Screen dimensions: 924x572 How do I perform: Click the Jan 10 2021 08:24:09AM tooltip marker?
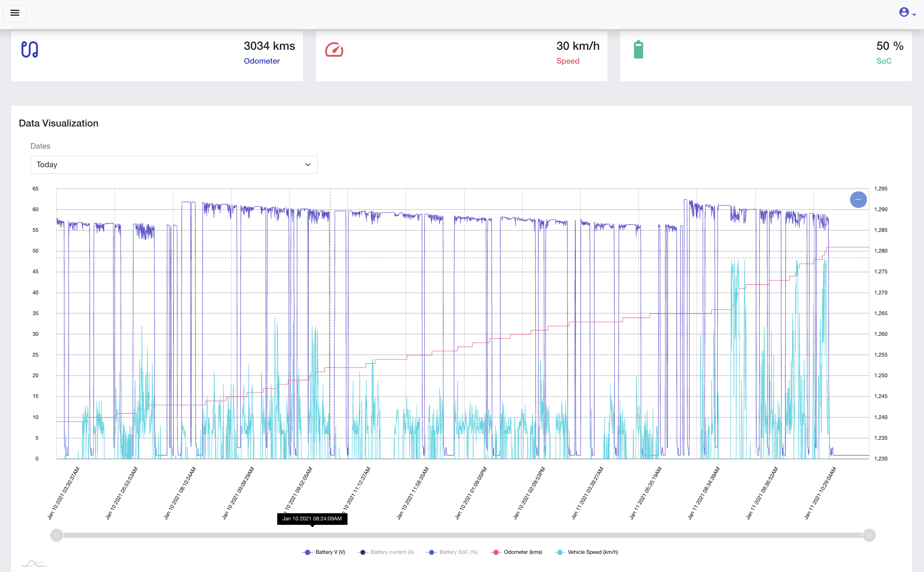point(312,519)
